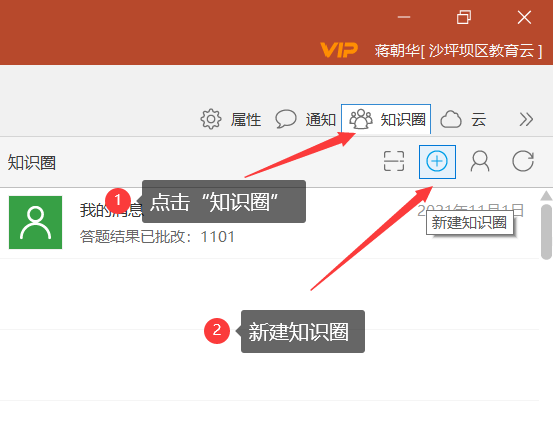Click the scan QR code icon
Image resolution: width=553 pixels, height=444 pixels.
(x=394, y=161)
